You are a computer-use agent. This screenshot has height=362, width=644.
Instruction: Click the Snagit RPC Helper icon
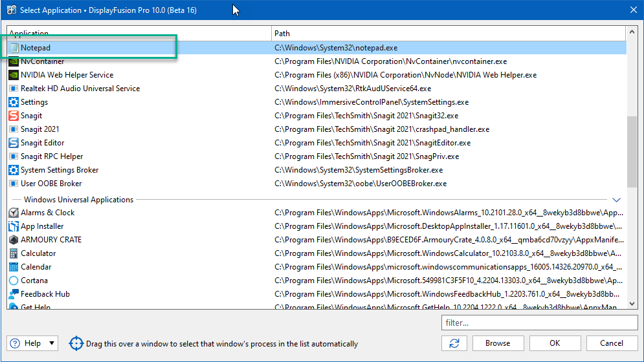14,156
